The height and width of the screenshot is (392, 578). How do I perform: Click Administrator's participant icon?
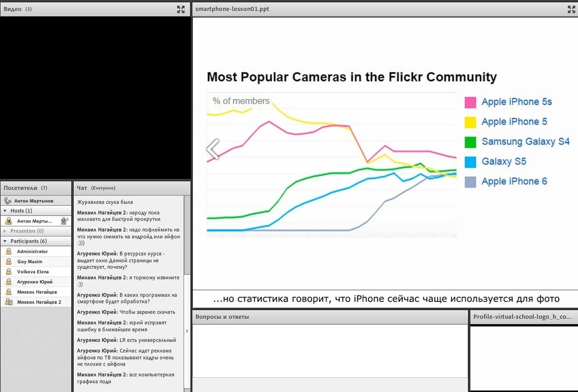click(8, 251)
